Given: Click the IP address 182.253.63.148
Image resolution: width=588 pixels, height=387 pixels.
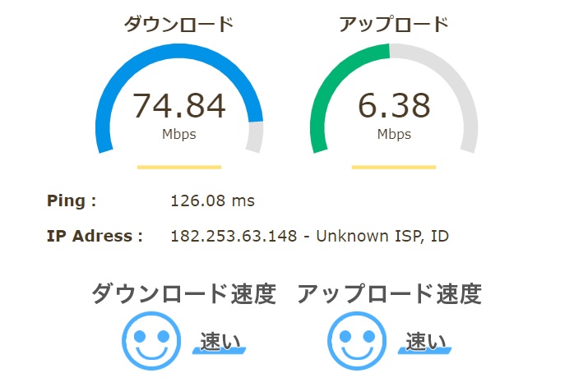Looking at the screenshot, I should click(234, 236).
